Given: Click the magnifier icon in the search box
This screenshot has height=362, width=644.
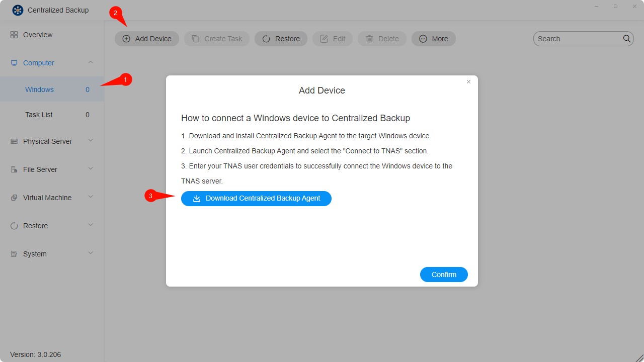Looking at the screenshot, I should point(626,38).
